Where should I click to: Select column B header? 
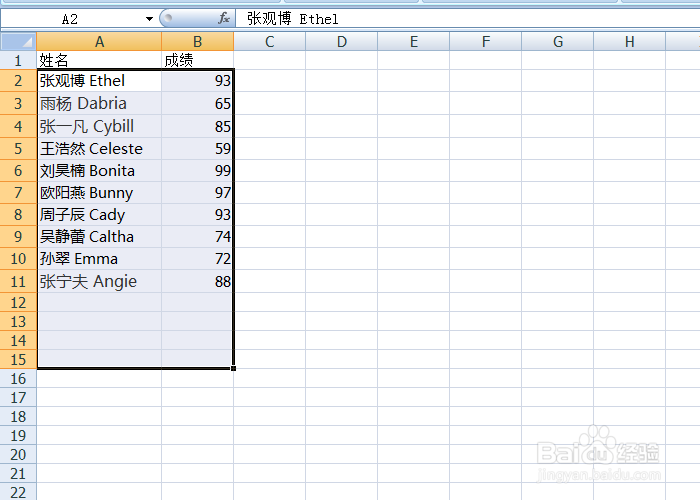(197, 42)
